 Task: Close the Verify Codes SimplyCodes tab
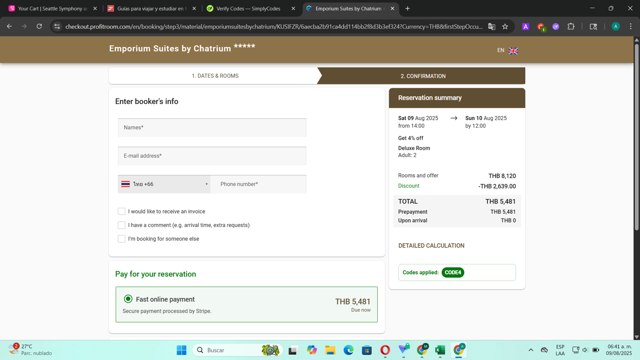(293, 8)
